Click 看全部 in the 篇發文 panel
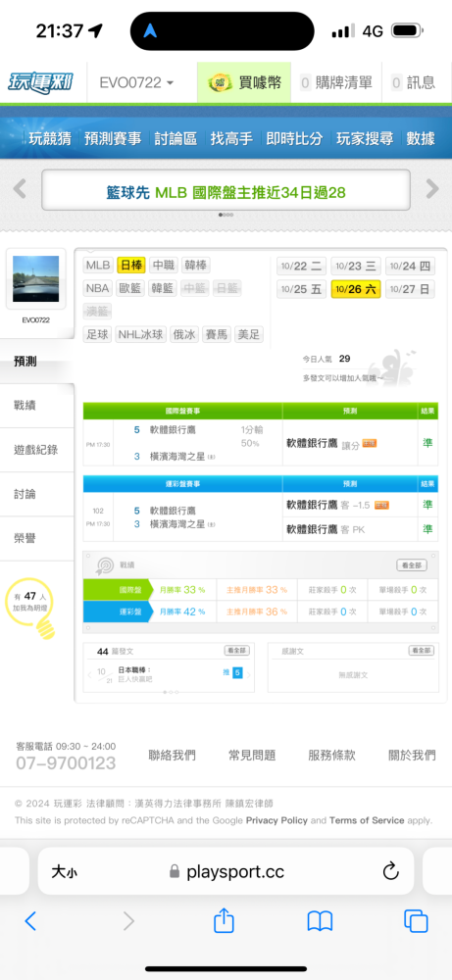This screenshot has height=980, width=452. click(236, 651)
